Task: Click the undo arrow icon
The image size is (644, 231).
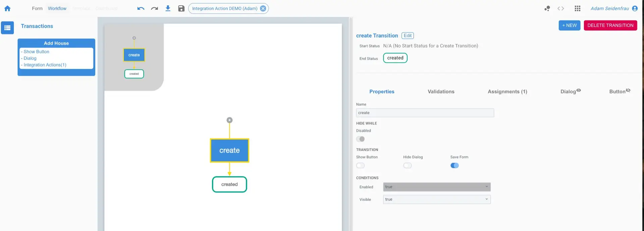Action: (x=141, y=8)
